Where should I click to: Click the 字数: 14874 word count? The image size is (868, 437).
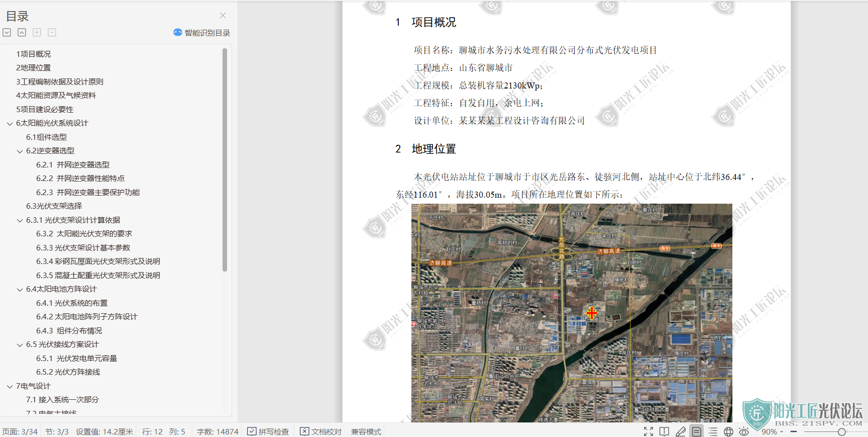[218, 431]
